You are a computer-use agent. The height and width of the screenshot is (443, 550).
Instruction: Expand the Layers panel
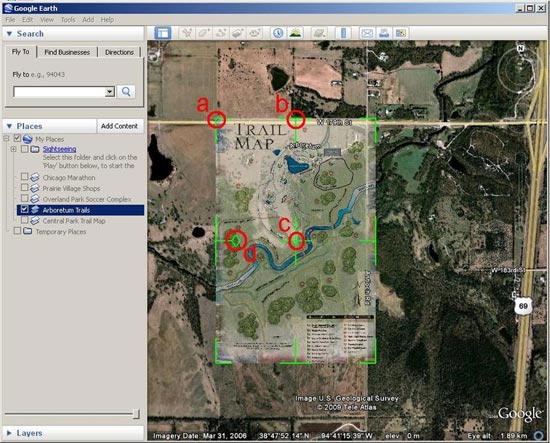tap(9, 433)
